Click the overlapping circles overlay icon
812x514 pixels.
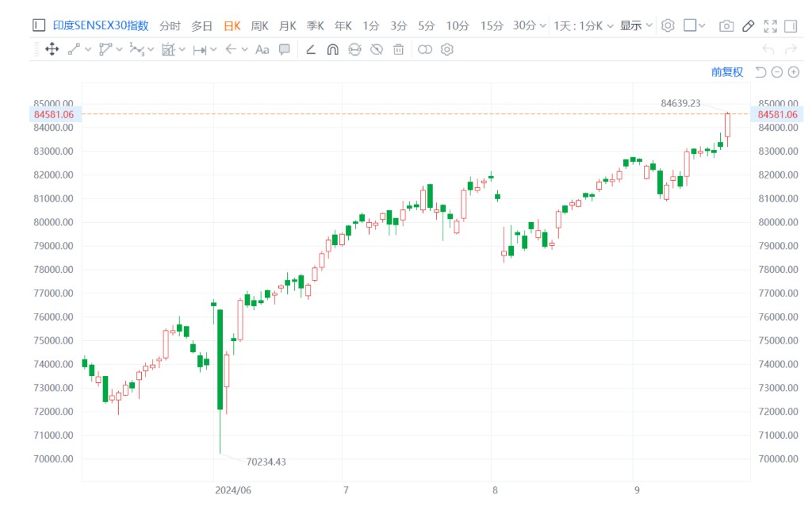click(x=425, y=49)
